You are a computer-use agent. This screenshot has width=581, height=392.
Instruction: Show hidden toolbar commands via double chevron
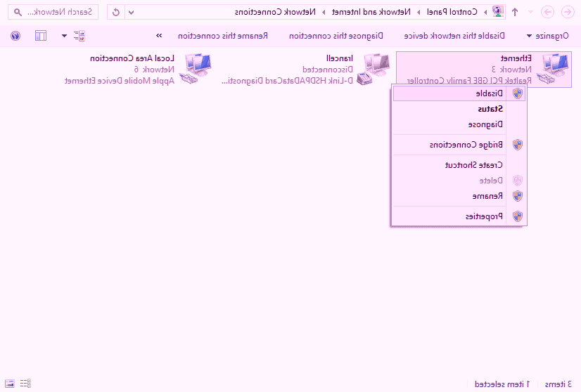(x=159, y=35)
